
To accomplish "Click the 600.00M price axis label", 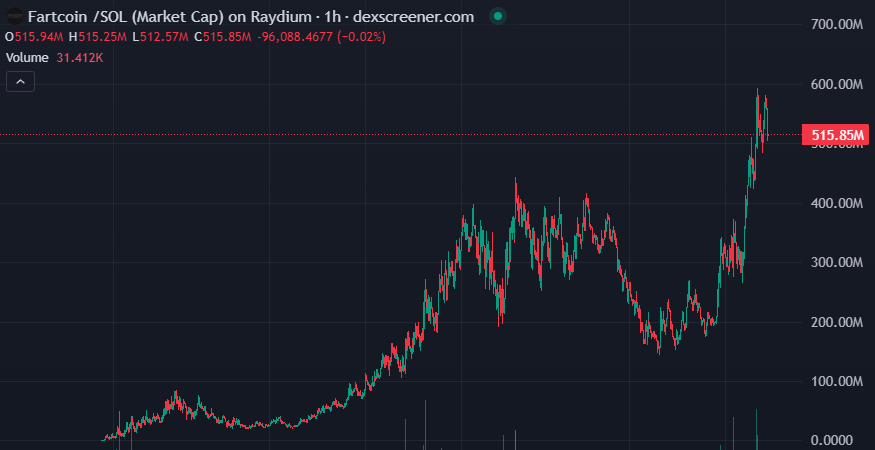I will coord(838,84).
